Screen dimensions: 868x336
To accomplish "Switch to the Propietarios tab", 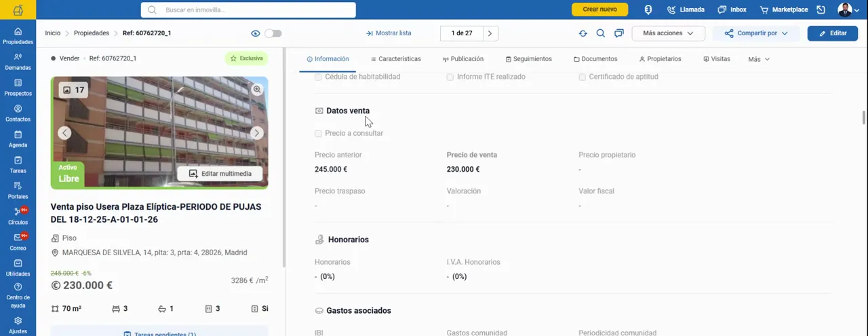I will (x=660, y=59).
